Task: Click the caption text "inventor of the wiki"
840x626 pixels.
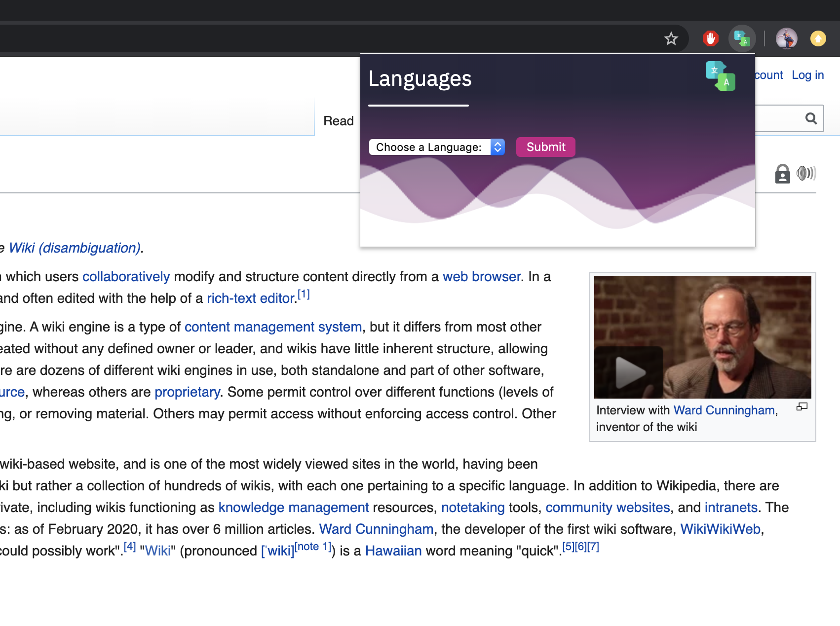Action: click(x=647, y=427)
